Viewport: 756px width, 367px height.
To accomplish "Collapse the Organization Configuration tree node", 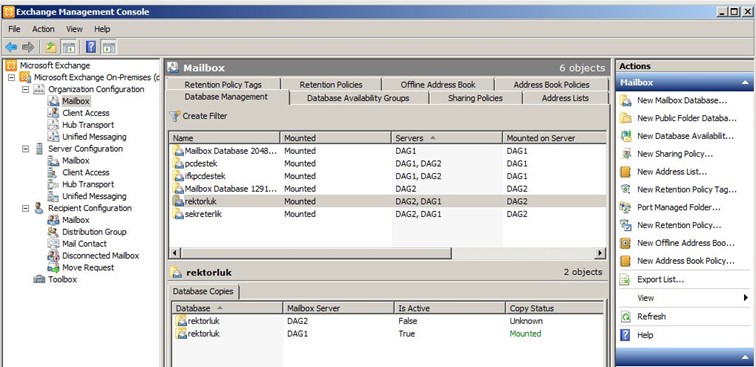I will 26,89.
